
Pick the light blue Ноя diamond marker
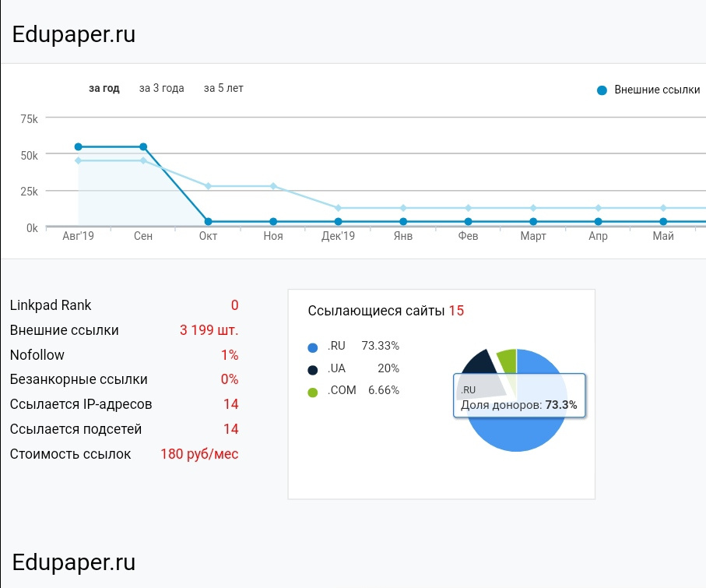tap(273, 186)
